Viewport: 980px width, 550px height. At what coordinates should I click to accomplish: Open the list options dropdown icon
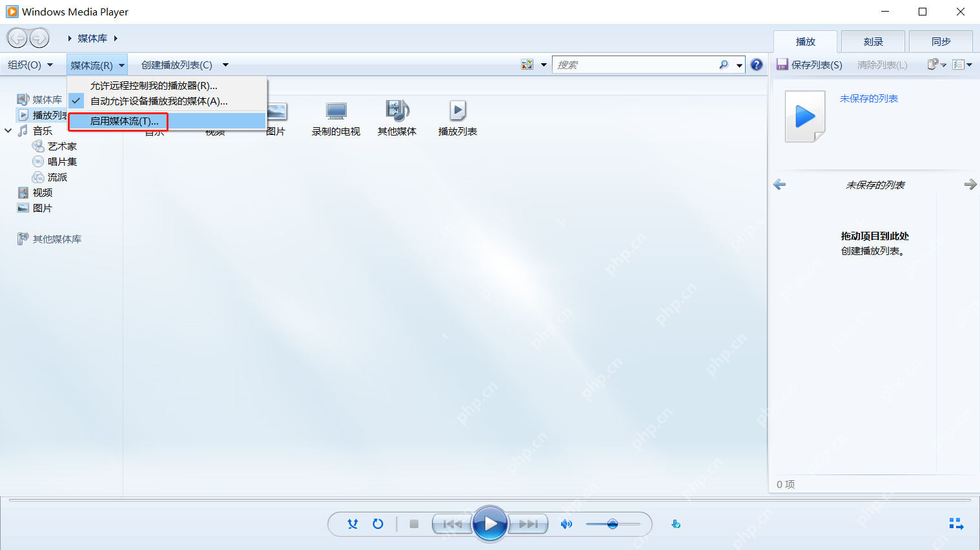coord(962,65)
